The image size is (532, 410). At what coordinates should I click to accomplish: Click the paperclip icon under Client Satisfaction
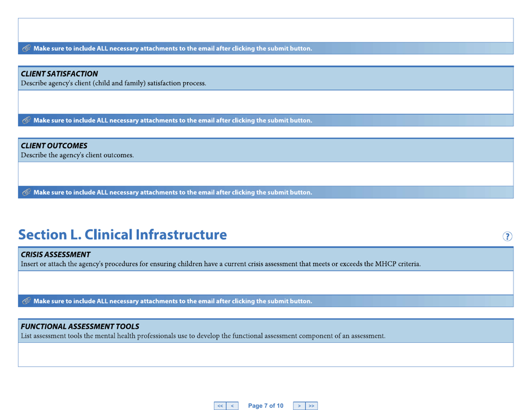tap(26, 120)
